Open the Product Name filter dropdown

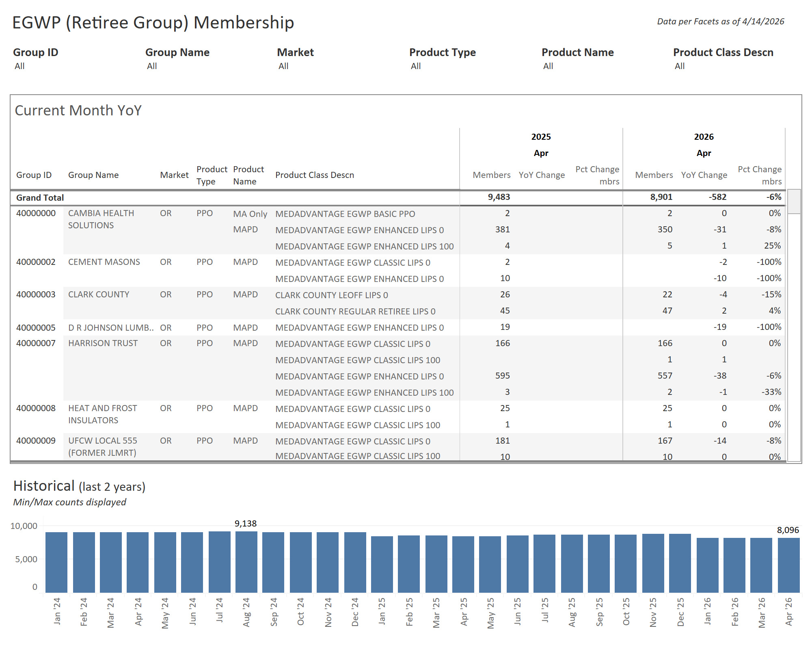coord(548,65)
